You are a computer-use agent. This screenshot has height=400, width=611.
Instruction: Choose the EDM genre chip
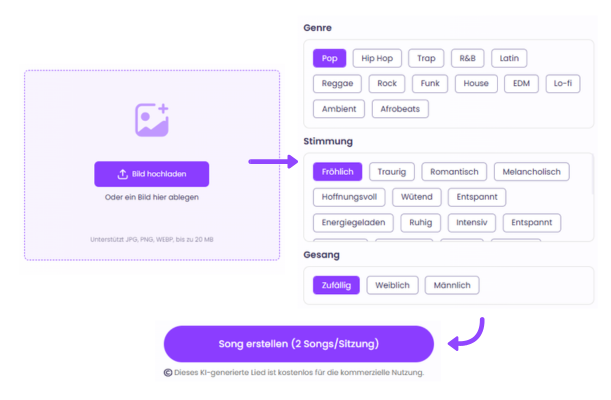(x=520, y=84)
